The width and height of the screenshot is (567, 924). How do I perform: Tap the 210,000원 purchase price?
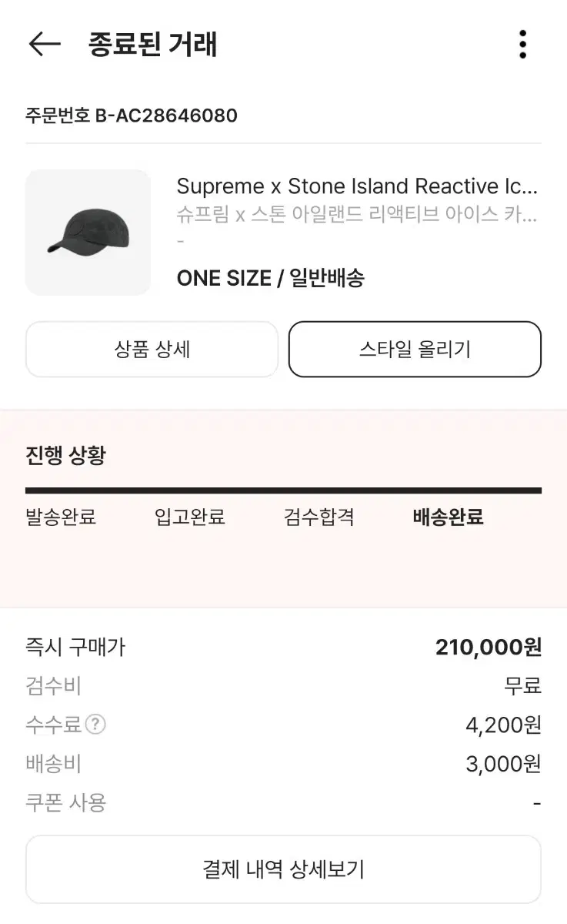(489, 647)
